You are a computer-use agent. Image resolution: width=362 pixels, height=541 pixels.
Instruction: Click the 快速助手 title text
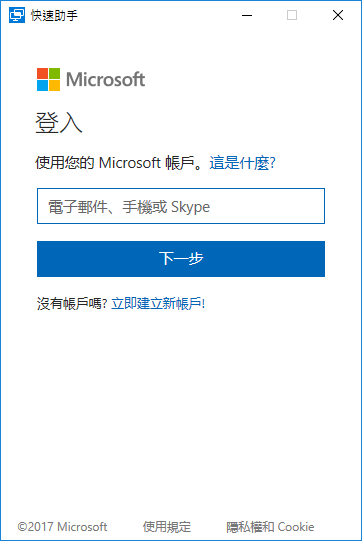click(x=54, y=16)
